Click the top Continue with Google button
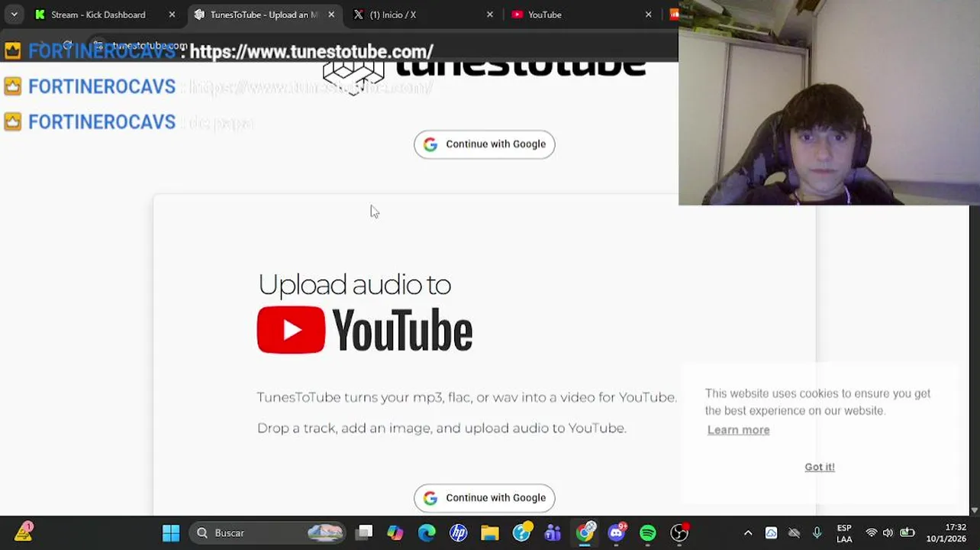Image resolution: width=980 pixels, height=550 pixels. coord(485,144)
